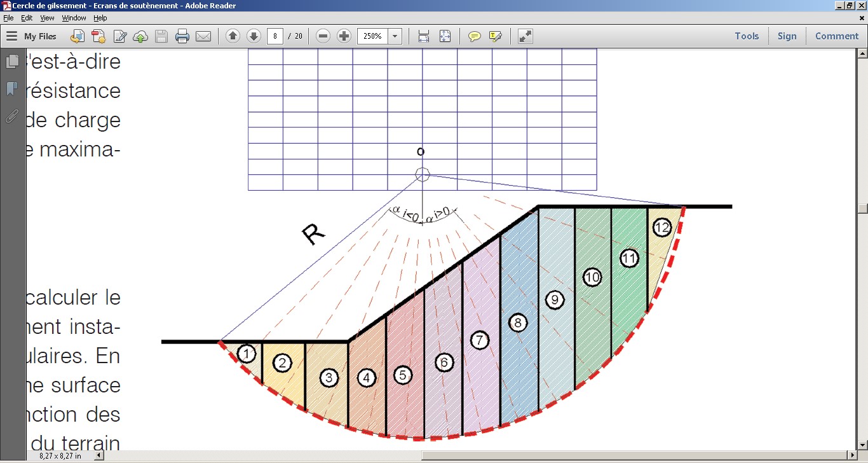This screenshot has width=868, height=463.
Task: Click the edit and sign document icon
Action: [x=119, y=36]
